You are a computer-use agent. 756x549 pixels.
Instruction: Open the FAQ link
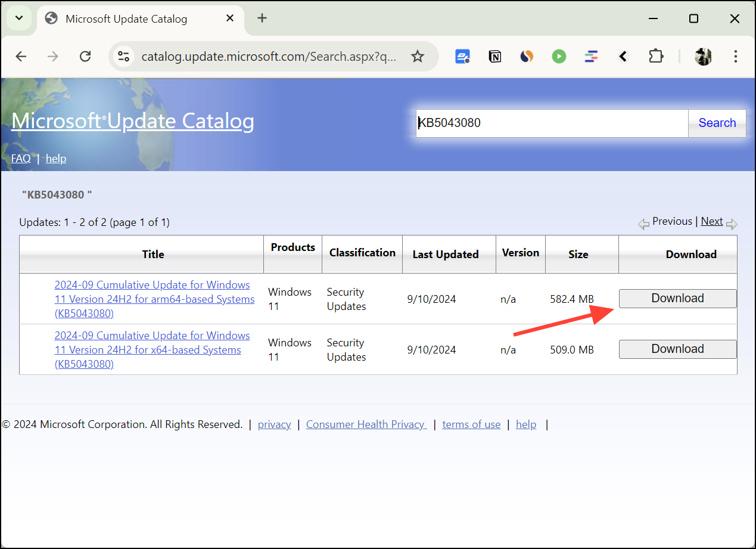coord(21,159)
